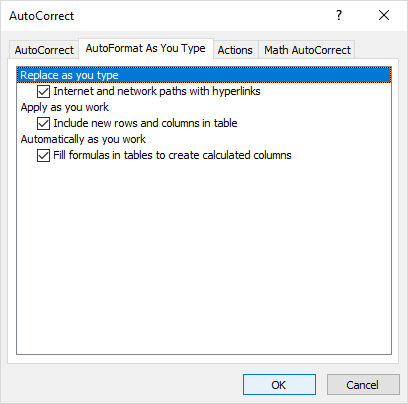408x404 pixels.
Task: Click the Include new rows and columns in table text
Action: 145,123
